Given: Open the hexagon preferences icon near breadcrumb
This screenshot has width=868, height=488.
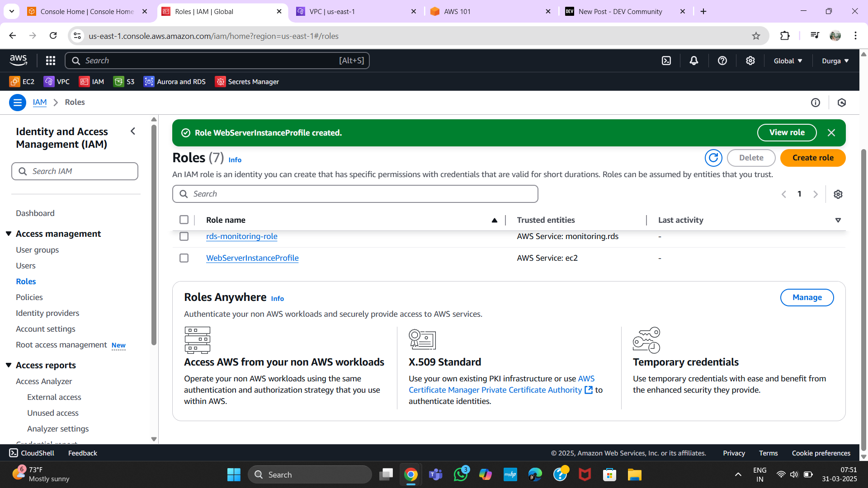Looking at the screenshot, I should [842, 103].
